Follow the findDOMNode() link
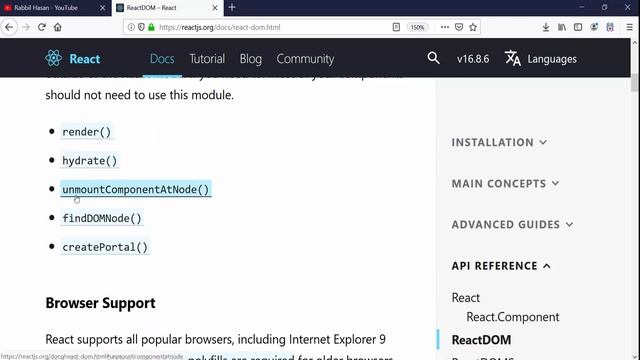The width and height of the screenshot is (640, 360). 102,218
